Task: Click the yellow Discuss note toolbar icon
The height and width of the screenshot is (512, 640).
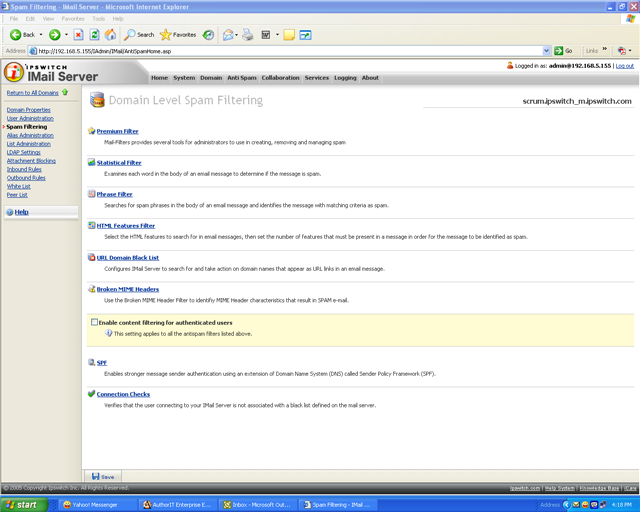Action: 289,35
